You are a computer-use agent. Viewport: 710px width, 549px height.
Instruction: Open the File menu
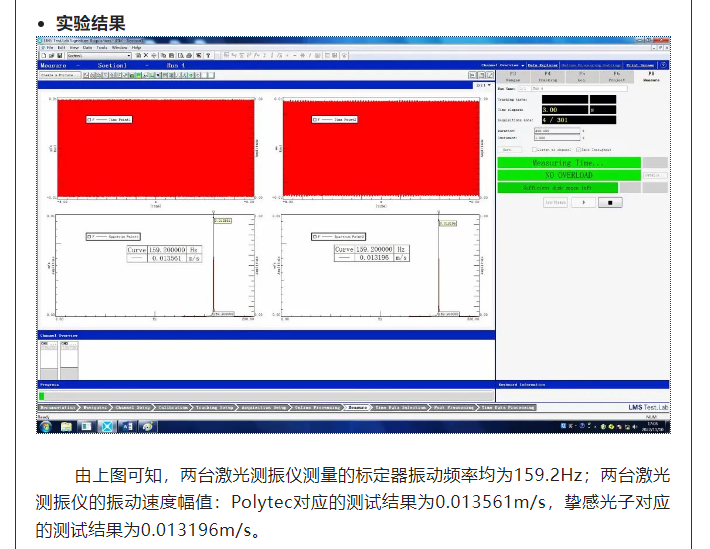coord(49,48)
